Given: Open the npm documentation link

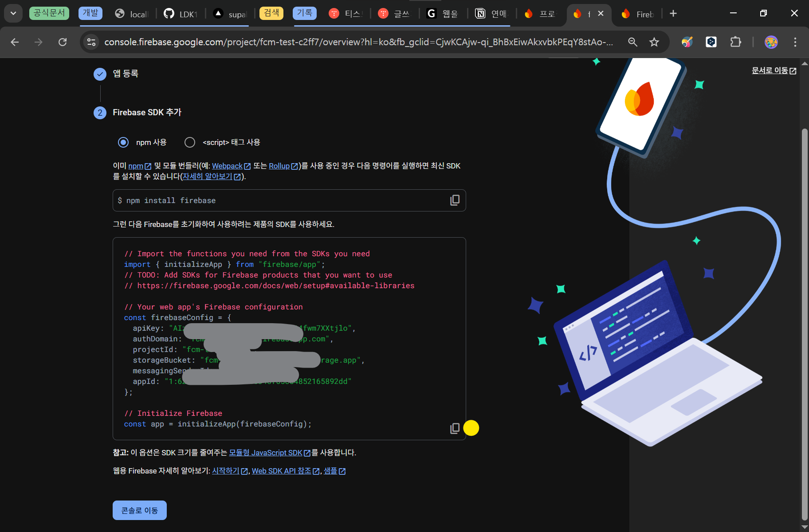Looking at the screenshot, I should (140, 166).
